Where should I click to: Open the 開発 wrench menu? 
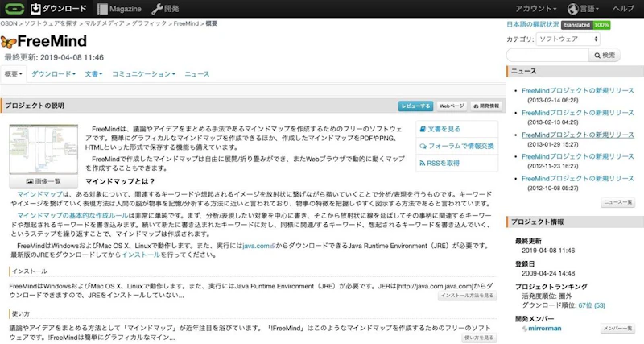[x=165, y=9]
